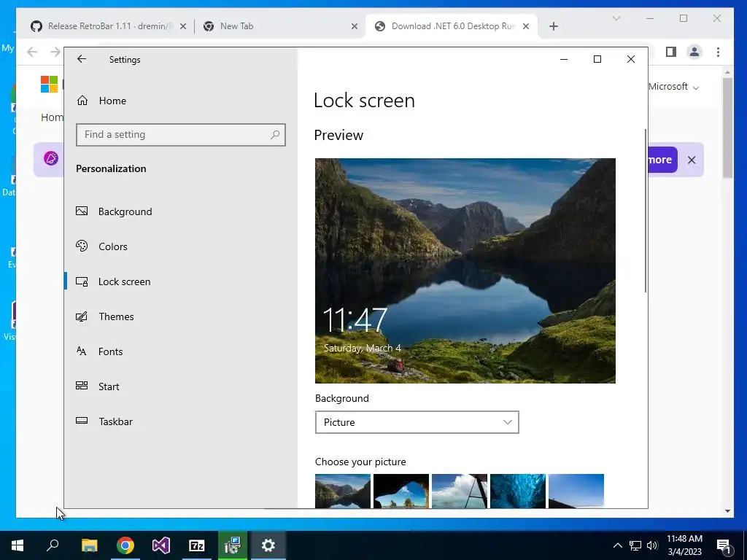Open File Explorer from the taskbar

coord(89,545)
